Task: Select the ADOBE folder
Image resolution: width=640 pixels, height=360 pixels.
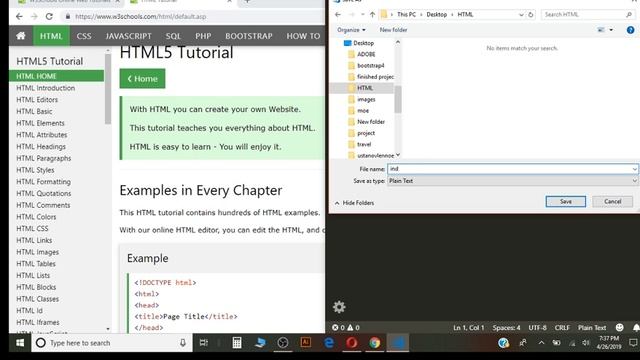Action: pyautogui.click(x=366, y=54)
